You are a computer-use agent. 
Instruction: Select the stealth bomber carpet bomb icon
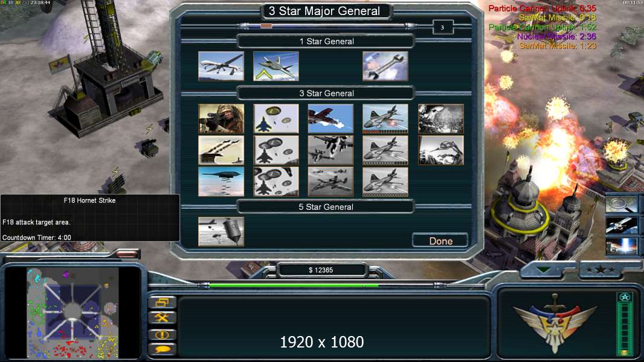[221, 181]
